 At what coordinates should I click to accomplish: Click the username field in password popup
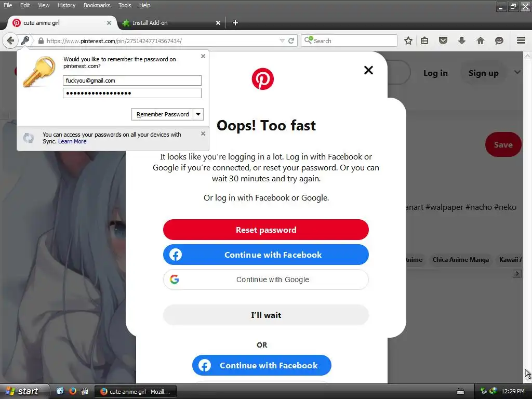coord(132,81)
